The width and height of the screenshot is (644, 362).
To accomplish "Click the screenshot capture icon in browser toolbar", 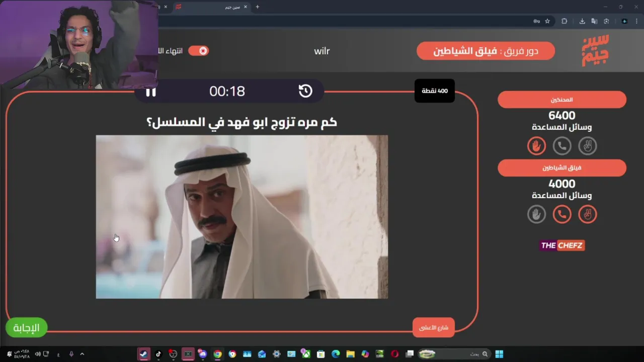I will point(606,21).
